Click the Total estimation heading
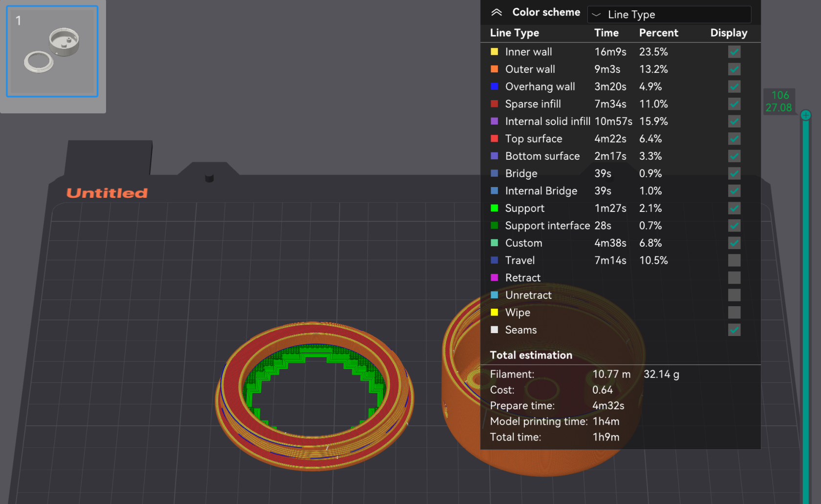Viewport: 821px width, 504px height. pos(531,355)
